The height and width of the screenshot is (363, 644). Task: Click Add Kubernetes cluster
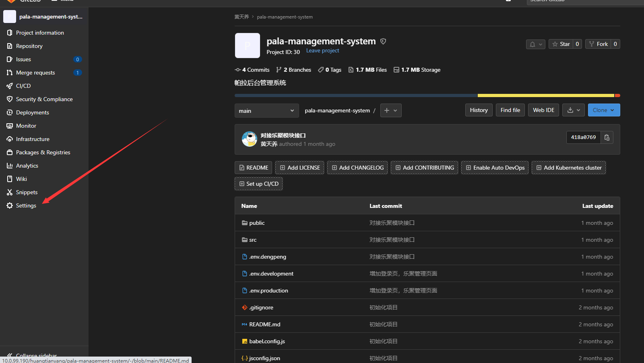point(569,168)
